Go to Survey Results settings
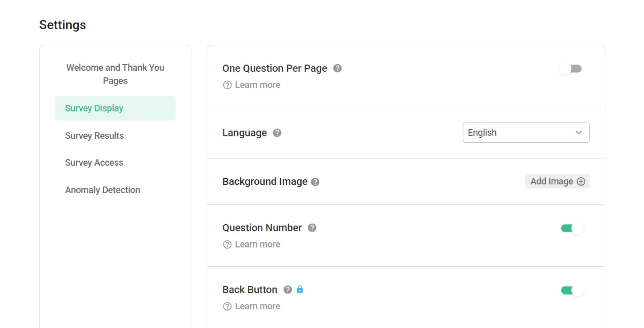This screenshot has height=328, width=644. click(94, 135)
